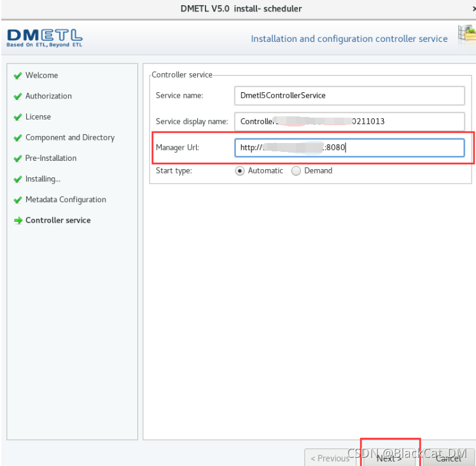Click the green checkmark beside Installing...
The image size is (476, 466).
18,179
